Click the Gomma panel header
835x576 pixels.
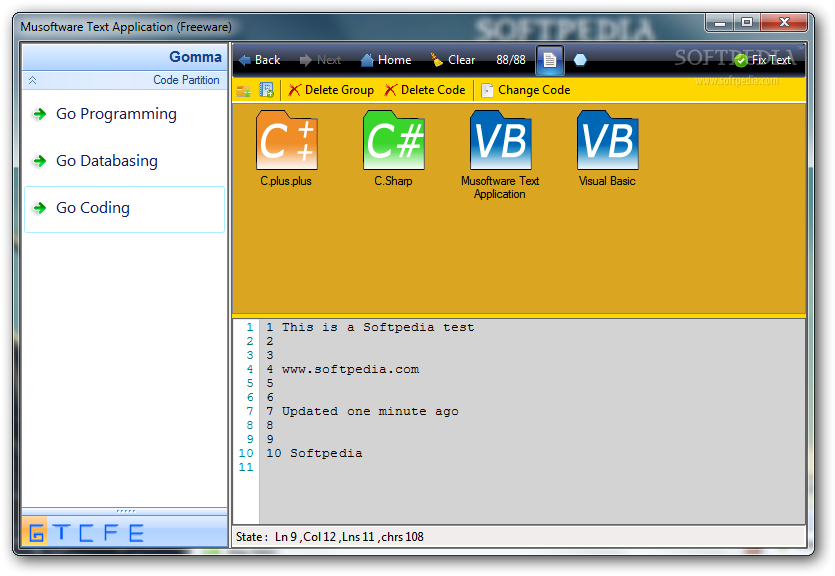point(125,57)
